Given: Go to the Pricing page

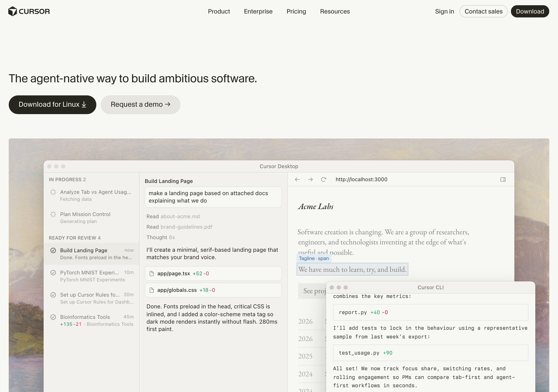Looking at the screenshot, I should [296, 11].
